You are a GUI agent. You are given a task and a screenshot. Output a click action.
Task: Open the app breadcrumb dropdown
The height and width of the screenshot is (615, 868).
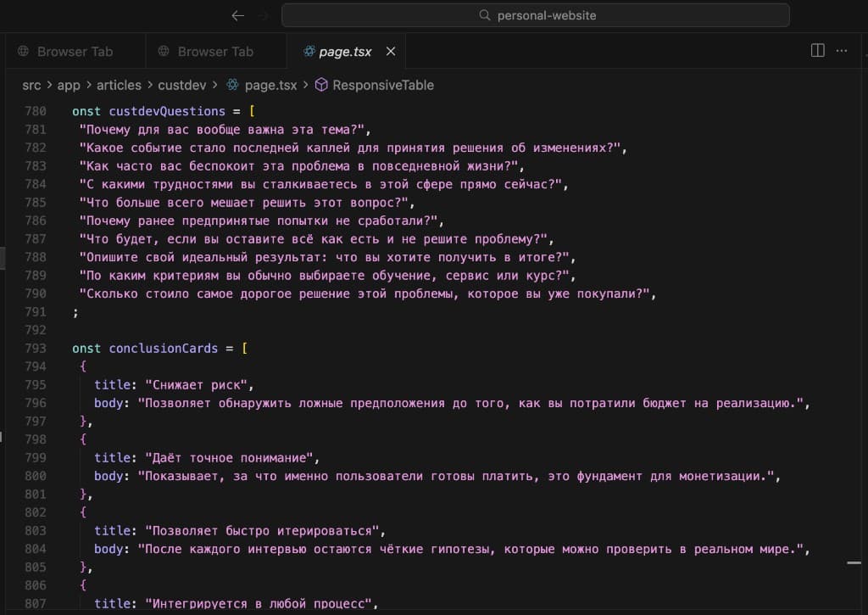(69, 85)
